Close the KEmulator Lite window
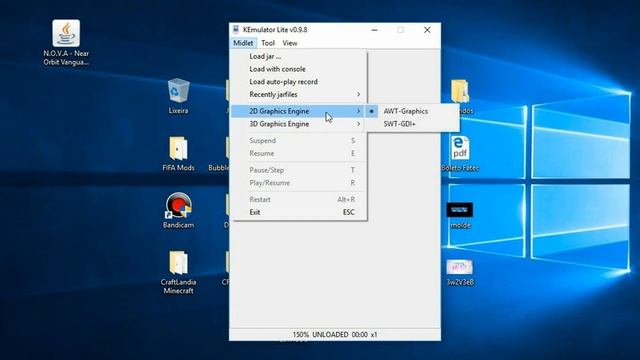 427,30
